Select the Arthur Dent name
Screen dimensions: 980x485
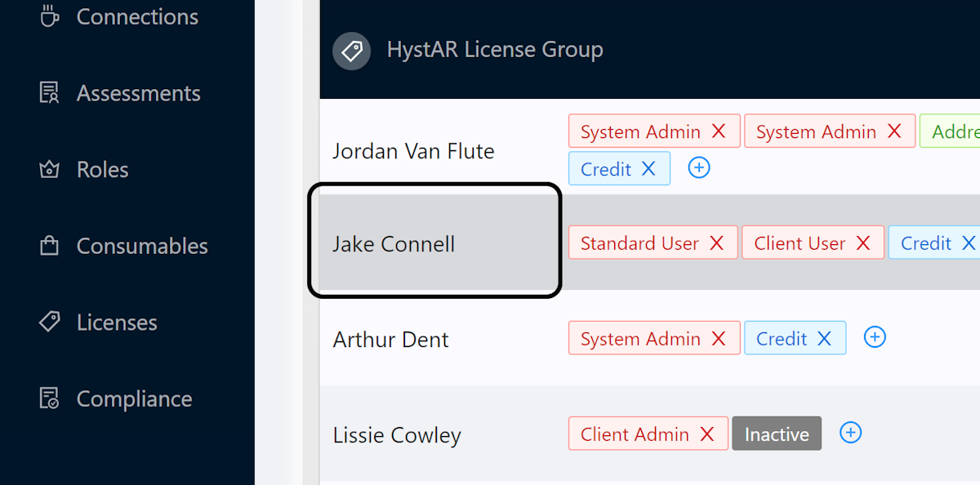(390, 340)
